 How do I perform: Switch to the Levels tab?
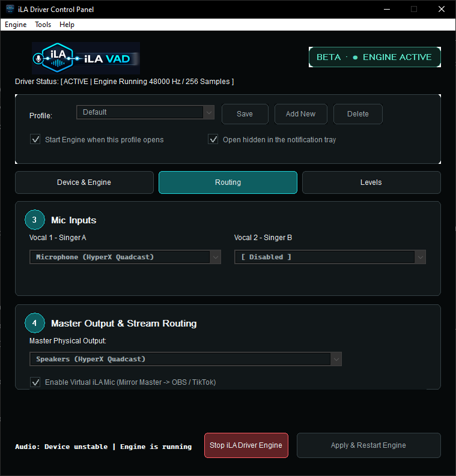(x=371, y=182)
